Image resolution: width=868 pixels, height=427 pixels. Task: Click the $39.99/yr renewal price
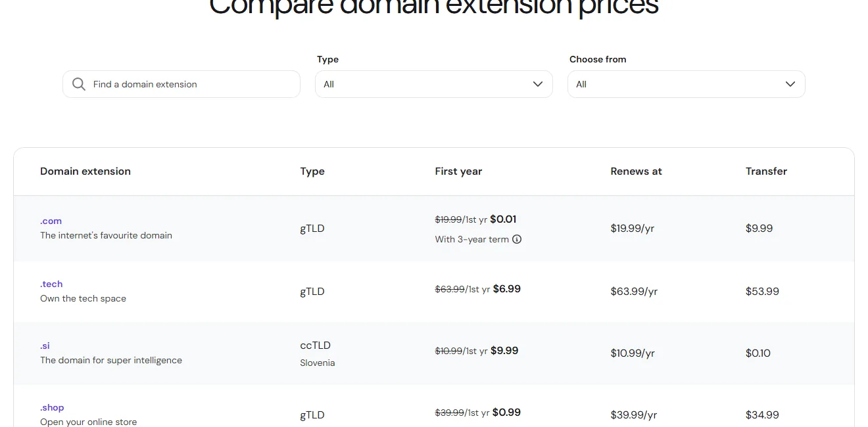point(634,415)
